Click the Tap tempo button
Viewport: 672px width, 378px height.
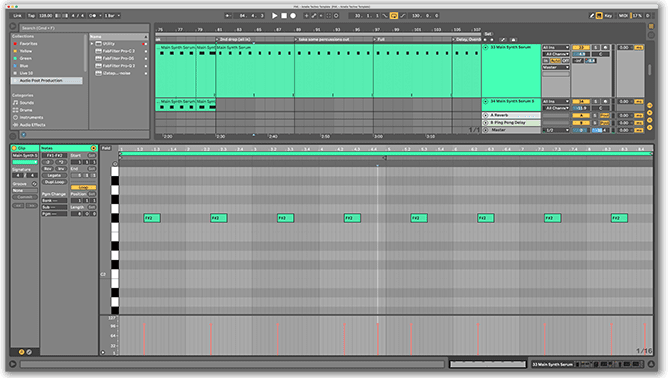pyautogui.click(x=31, y=15)
